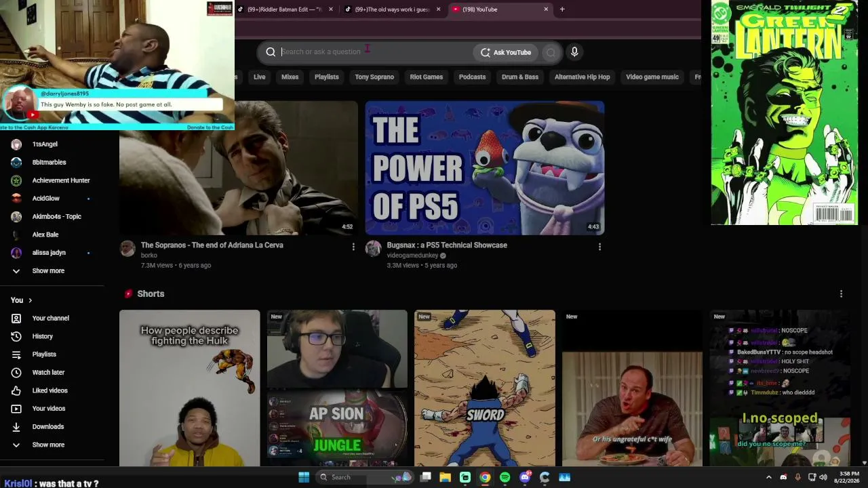Screen dimensions: 868x488
Task: Play The Sopranos Adriana video thumbnail
Action: (239, 168)
